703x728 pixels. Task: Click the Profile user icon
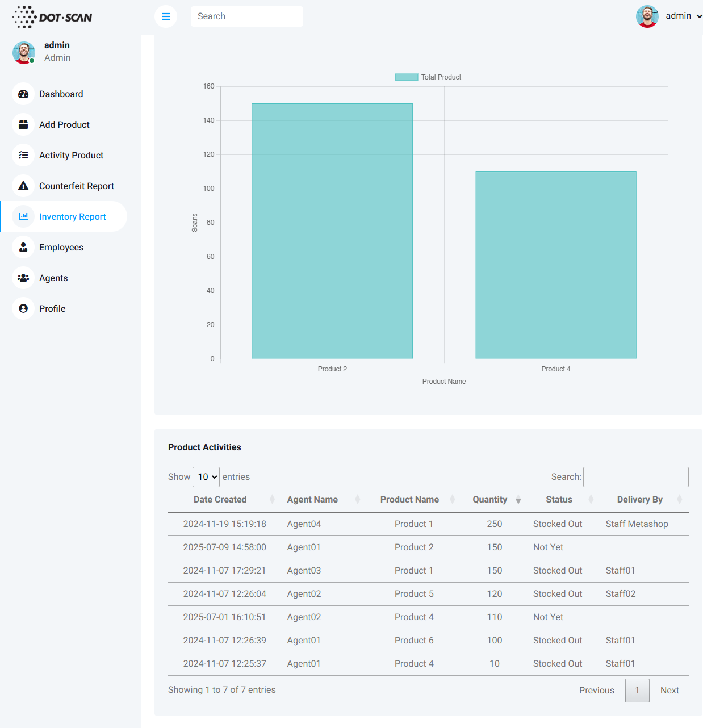pyautogui.click(x=23, y=309)
